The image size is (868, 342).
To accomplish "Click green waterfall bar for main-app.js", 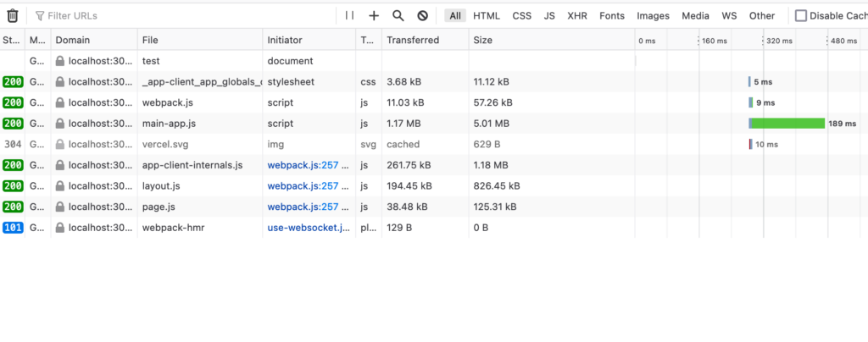I will 787,124.
